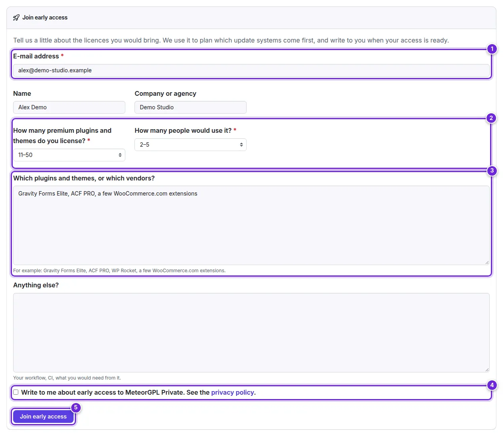Click the E-mail address input field
504x436 pixels.
point(251,70)
